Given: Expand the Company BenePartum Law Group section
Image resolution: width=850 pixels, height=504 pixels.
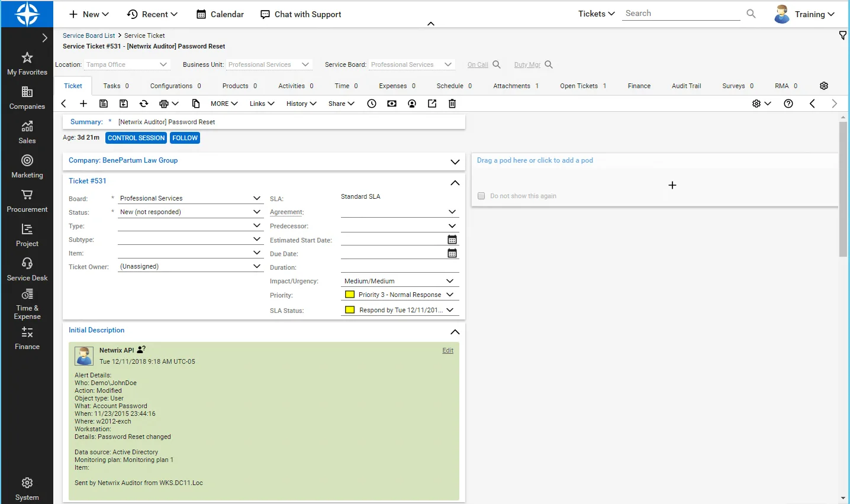Looking at the screenshot, I should click(x=455, y=161).
